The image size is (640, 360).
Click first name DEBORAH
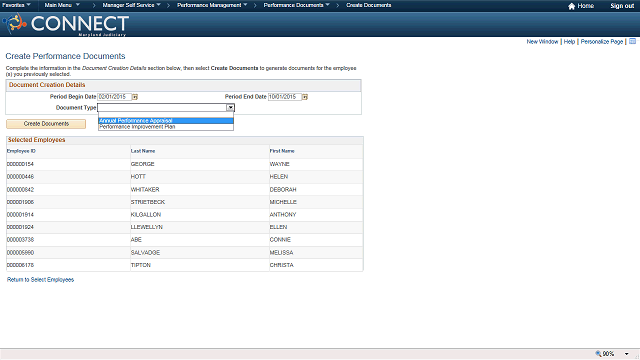pos(283,190)
